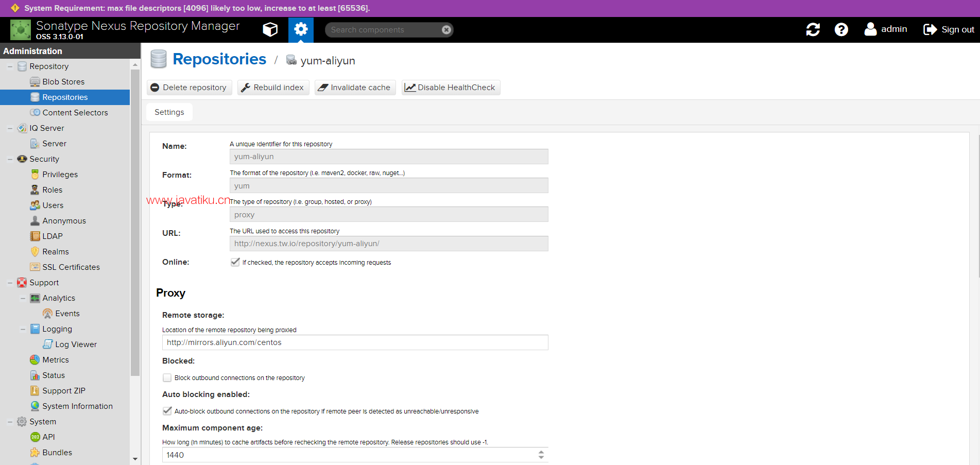Click the Name field yum-aliyun

[x=389, y=157]
